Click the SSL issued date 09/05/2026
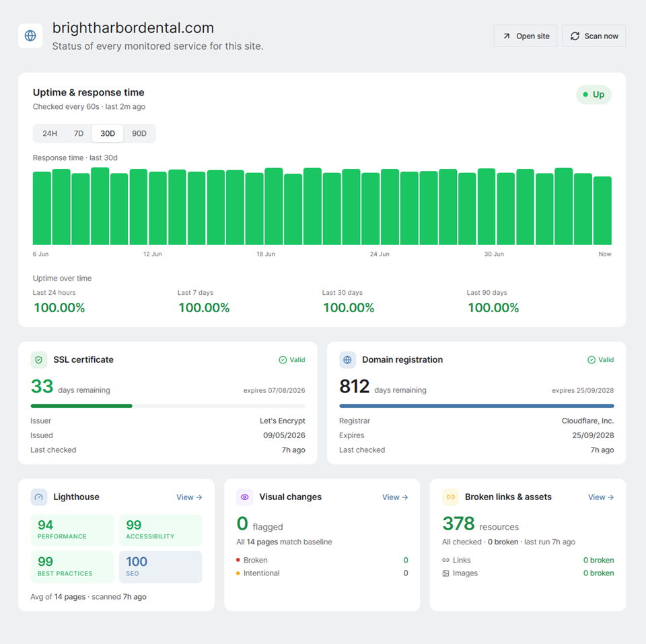Viewport: 646px width, 644px height. [x=284, y=435]
